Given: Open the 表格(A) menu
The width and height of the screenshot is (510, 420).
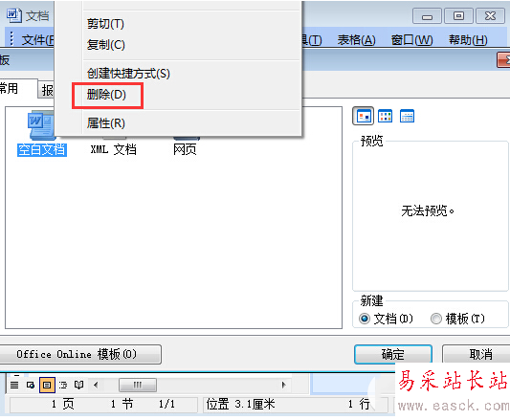Looking at the screenshot, I should tap(357, 40).
